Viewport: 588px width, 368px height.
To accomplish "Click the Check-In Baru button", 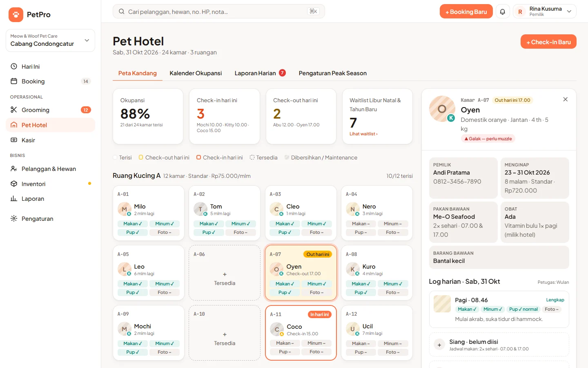I will 548,42.
